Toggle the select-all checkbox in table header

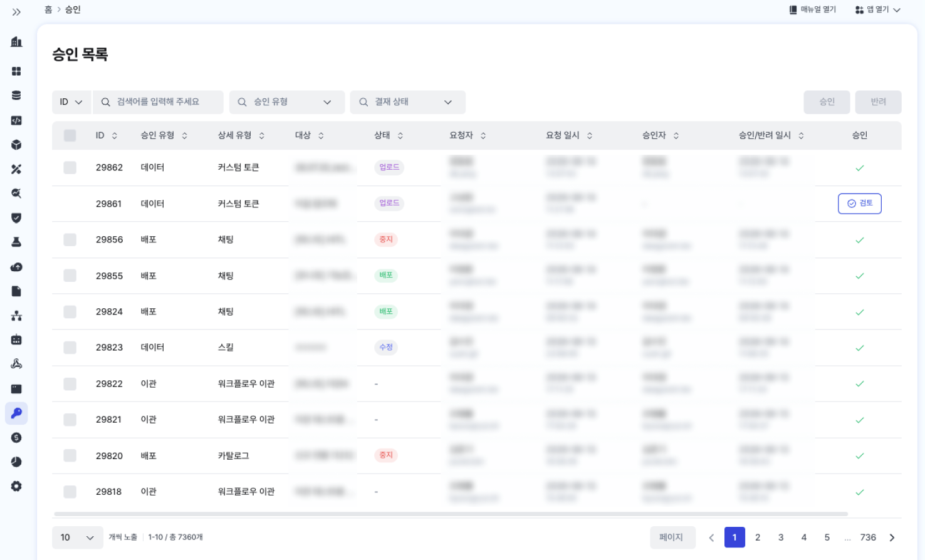click(70, 135)
